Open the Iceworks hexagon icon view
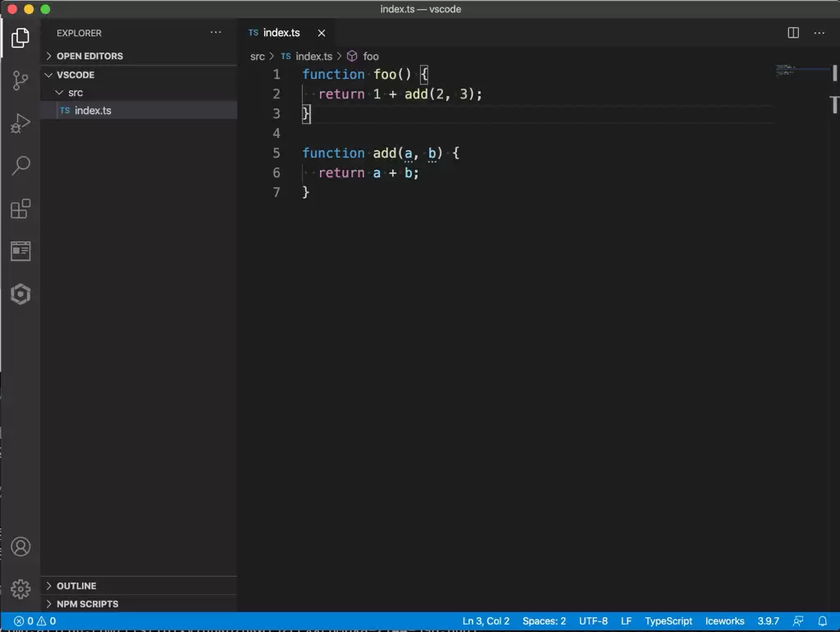840x632 pixels. pos(21,294)
